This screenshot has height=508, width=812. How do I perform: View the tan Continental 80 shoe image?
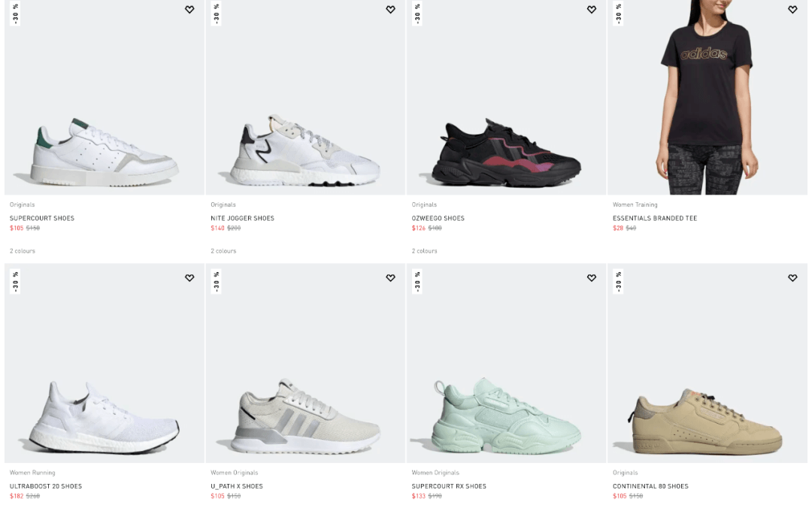pyautogui.click(x=706, y=422)
